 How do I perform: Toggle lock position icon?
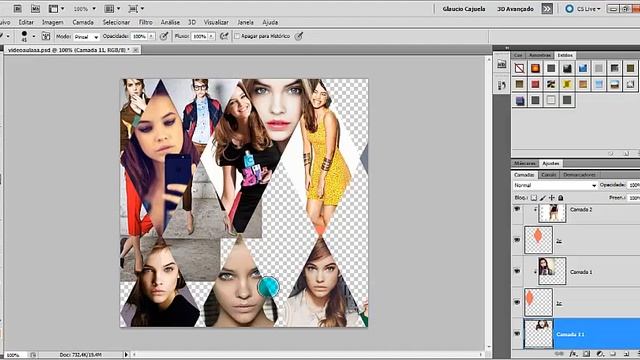552,198
